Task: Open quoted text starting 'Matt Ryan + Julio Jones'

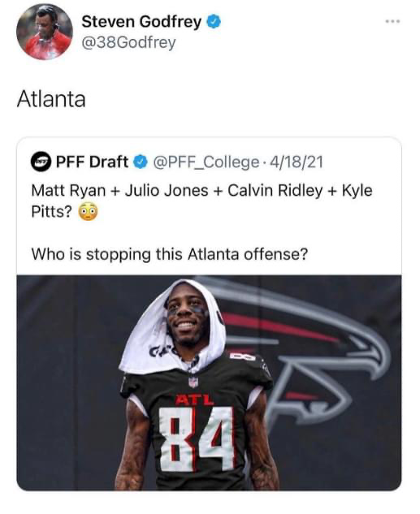Action: pyautogui.click(x=201, y=201)
